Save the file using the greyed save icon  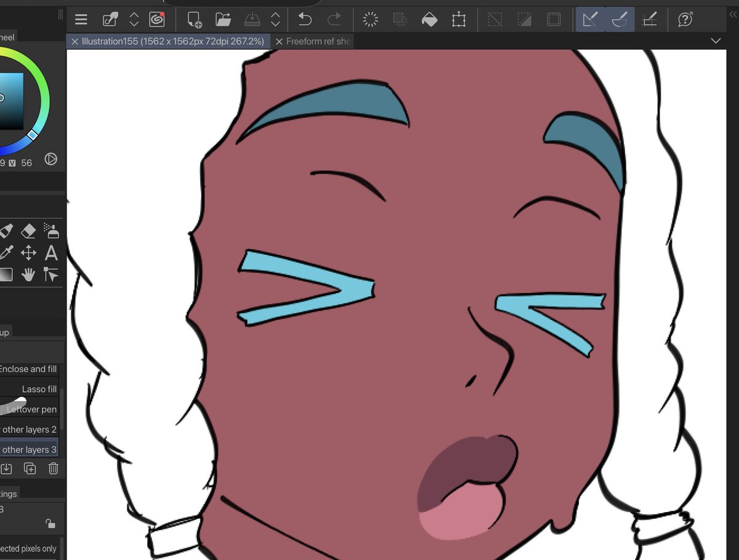pyautogui.click(x=252, y=20)
